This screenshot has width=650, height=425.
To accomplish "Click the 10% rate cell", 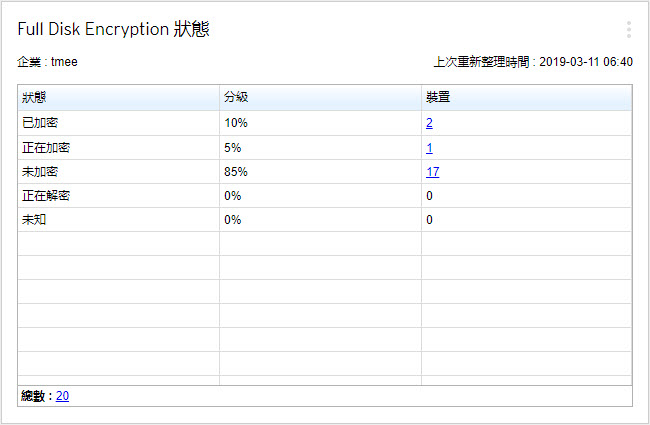I will 235,123.
